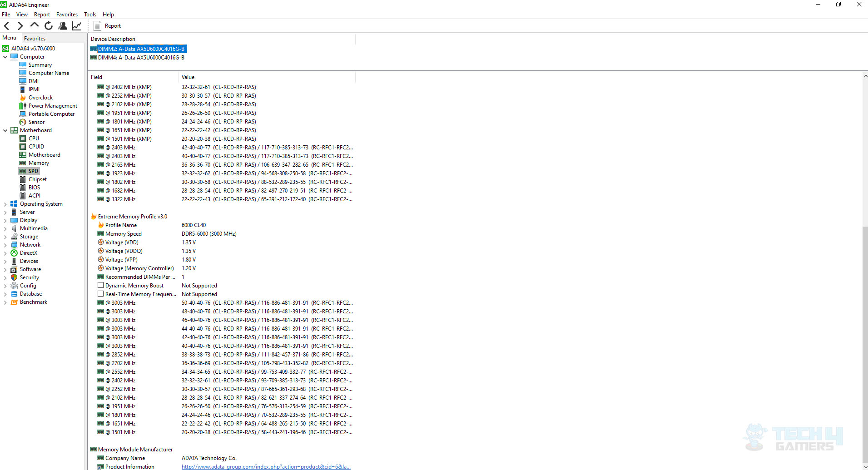The width and height of the screenshot is (868, 470).
Task: Select the Power Management icon
Action: [x=23, y=106]
